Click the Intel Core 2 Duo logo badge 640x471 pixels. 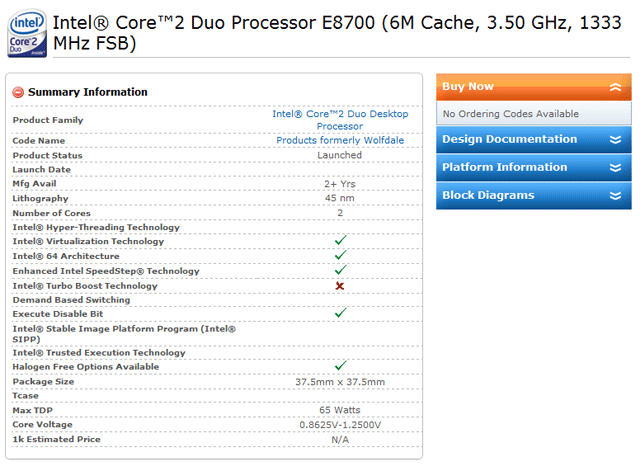coord(27,33)
